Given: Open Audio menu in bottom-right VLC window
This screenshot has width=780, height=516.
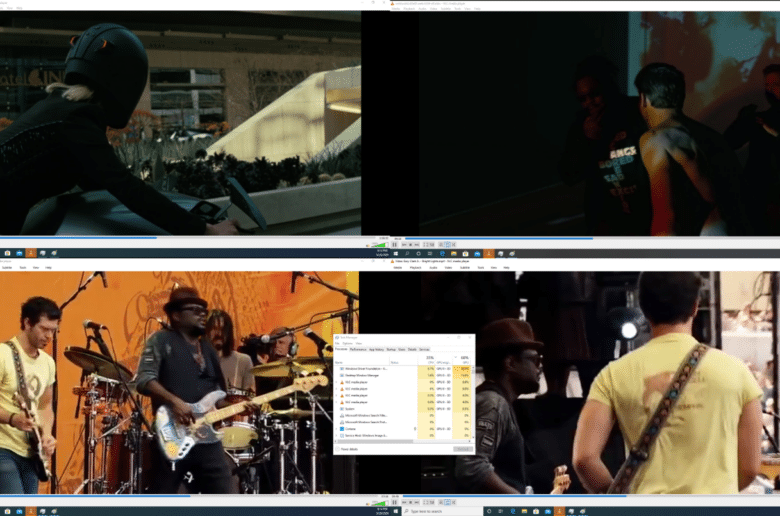Looking at the screenshot, I should pyautogui.click(x=433, y=268).
